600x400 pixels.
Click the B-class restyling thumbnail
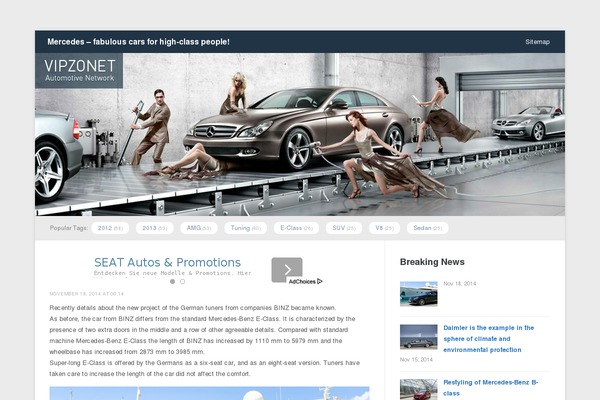(x=419, y=390)
